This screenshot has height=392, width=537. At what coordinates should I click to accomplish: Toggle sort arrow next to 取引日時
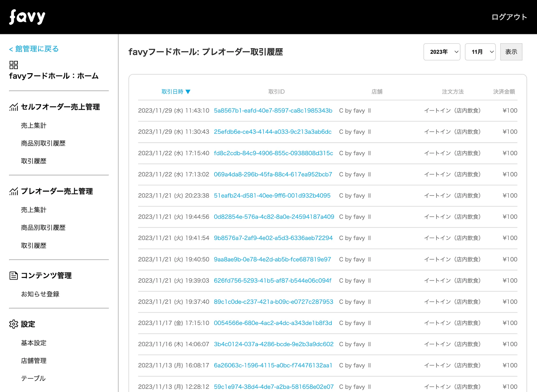point(188,92)
